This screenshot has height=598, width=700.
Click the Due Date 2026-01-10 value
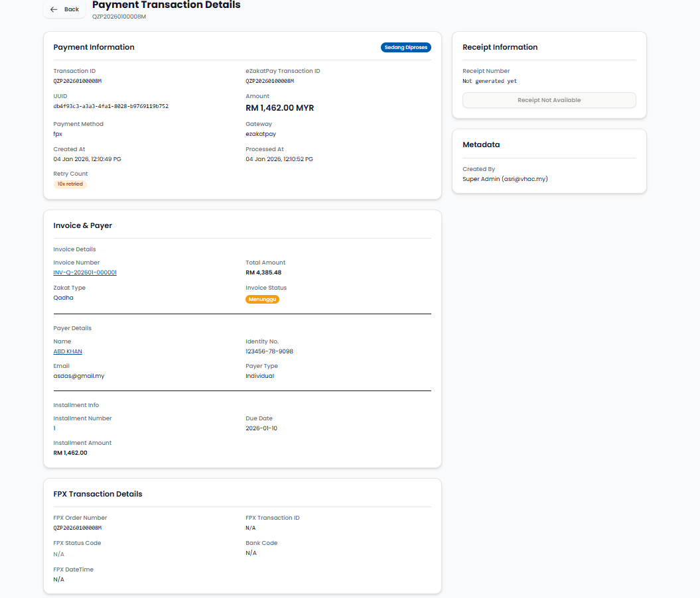pyautogui.click(x=261, y=428)
